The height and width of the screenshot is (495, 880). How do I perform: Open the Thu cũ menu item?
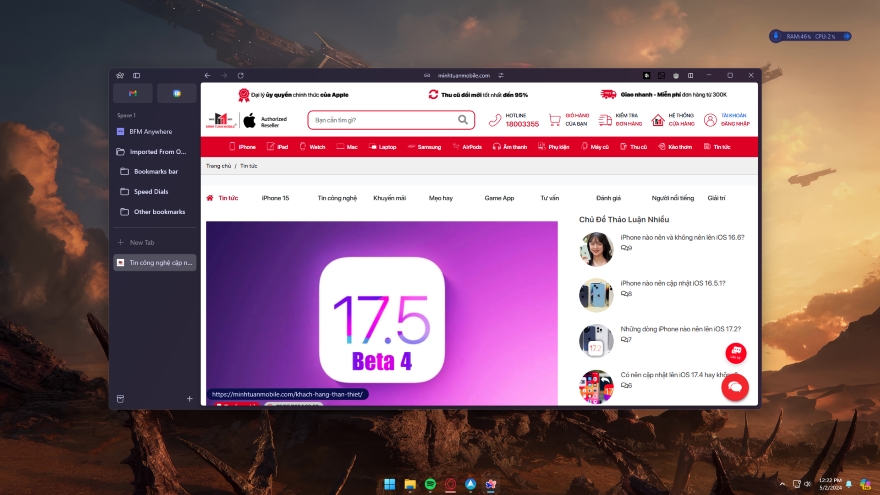tap(633, 146)
